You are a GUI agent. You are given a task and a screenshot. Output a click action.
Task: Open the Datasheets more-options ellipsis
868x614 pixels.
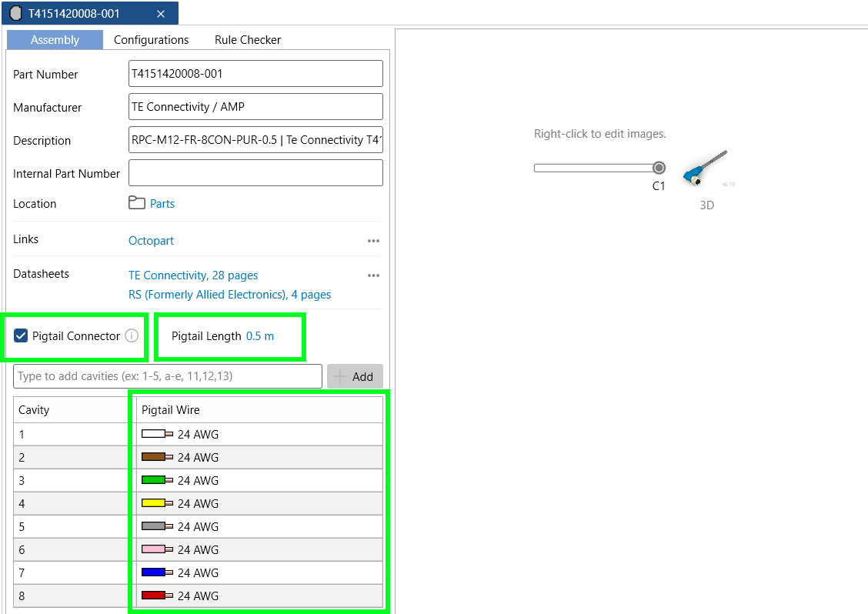(x=374, y=275)
